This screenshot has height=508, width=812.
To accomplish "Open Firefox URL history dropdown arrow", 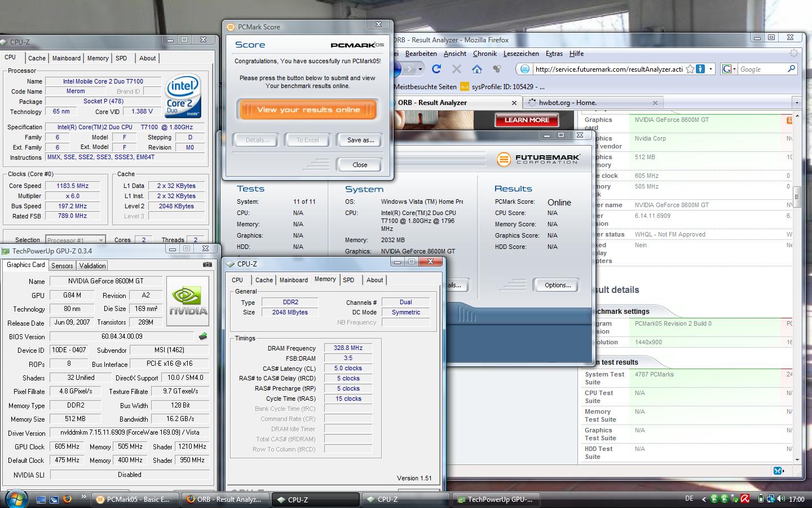I will click(711, 69).
